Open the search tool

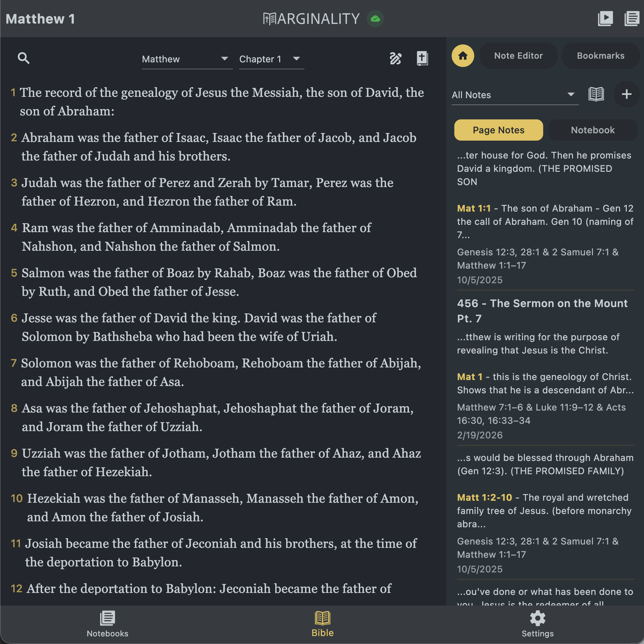click(x=24, y=58)
